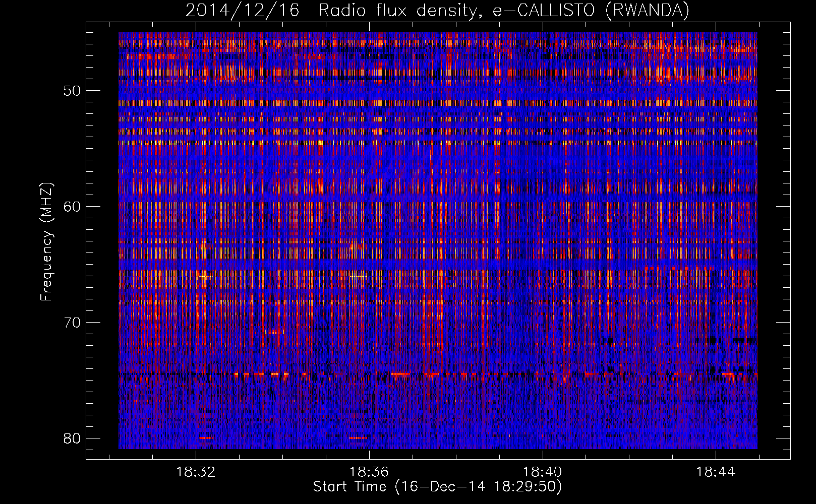Viewport: 816px width, 504px height.
Task: Click the "18:32" time tick label
Action: coord(196,472)
